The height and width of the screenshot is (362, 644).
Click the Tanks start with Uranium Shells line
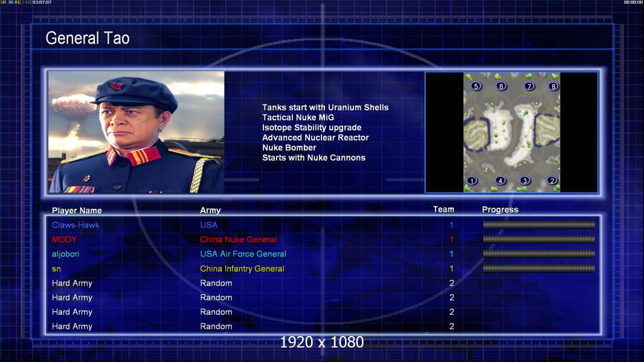(325, 107)
